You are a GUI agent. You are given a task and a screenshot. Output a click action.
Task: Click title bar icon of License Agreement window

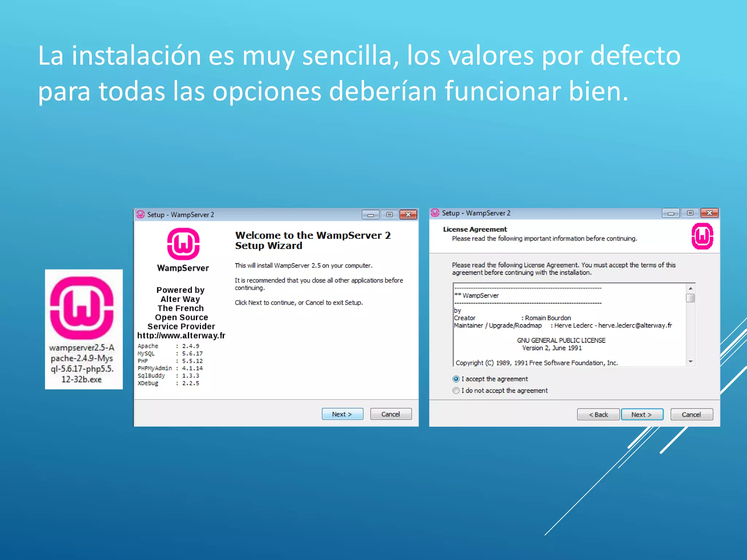(435, 213)
